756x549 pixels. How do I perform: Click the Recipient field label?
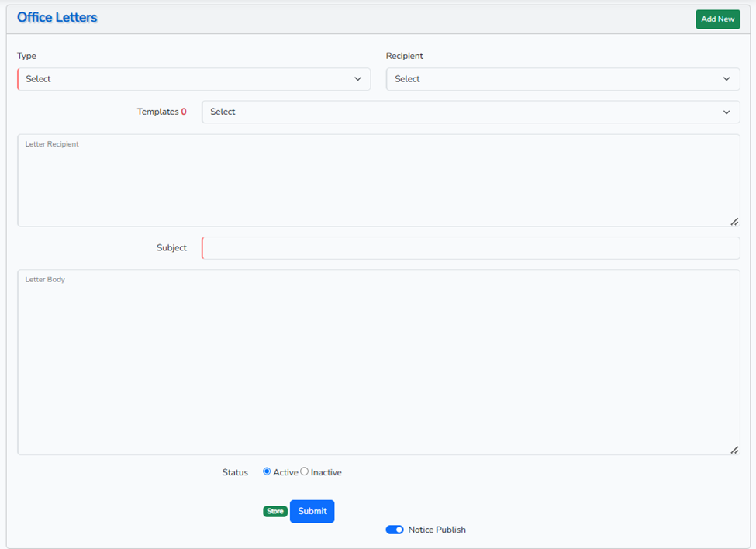click(x=405, y=56)
